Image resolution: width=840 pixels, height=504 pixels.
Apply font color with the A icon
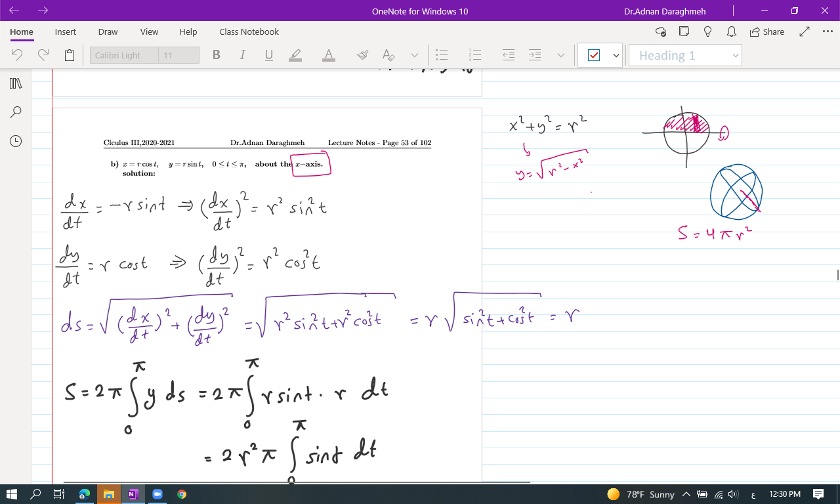[329, 55]
